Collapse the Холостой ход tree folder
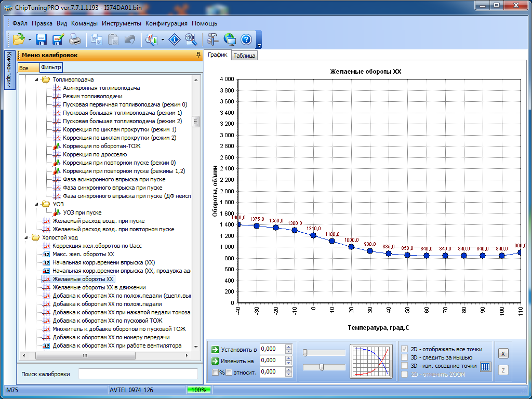Image resolution: width=532 pixels, height=399 pixels. tap(26, 238)
